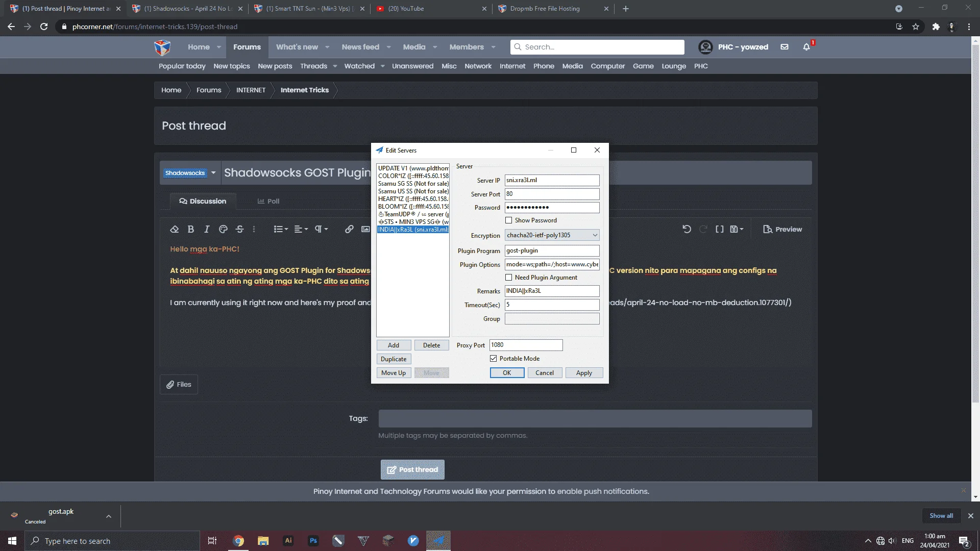Reload the browser page
Image resolution: width=980 pixels, height=551 pixels.
[44, 27]
